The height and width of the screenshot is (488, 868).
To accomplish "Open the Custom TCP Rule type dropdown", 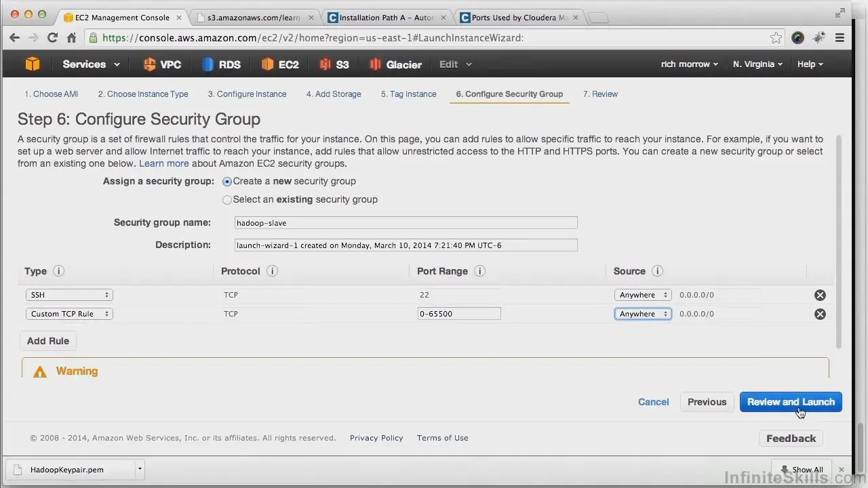I will coord(69,314).
